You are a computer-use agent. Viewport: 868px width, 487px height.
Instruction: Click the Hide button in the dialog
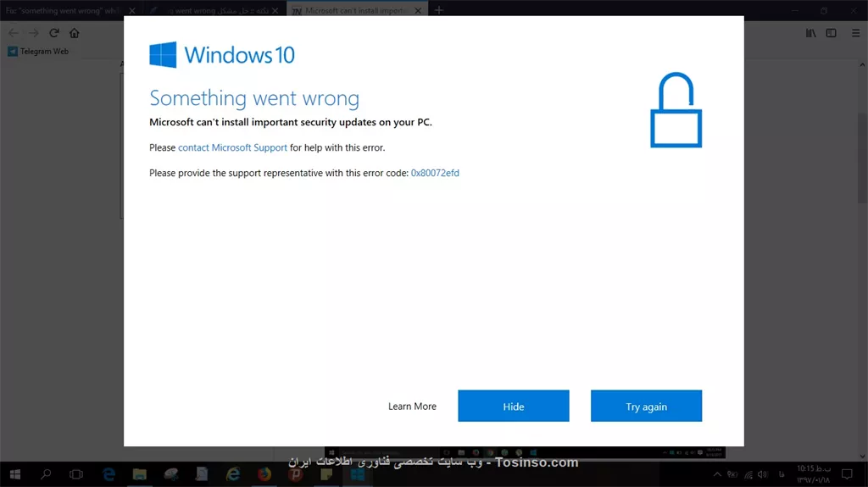click(x=513, y=407)
